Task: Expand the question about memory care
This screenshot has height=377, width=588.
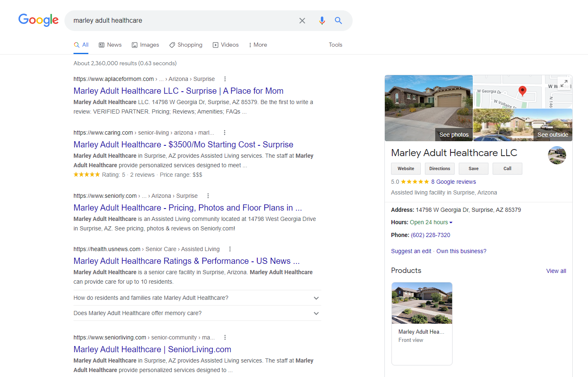Action: [x=197, y=313]
